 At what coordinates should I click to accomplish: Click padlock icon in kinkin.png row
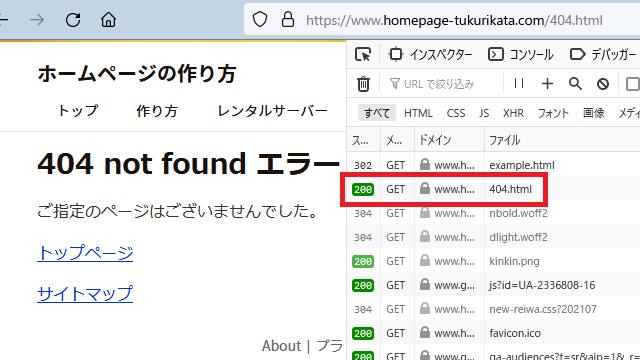[425, 260]
